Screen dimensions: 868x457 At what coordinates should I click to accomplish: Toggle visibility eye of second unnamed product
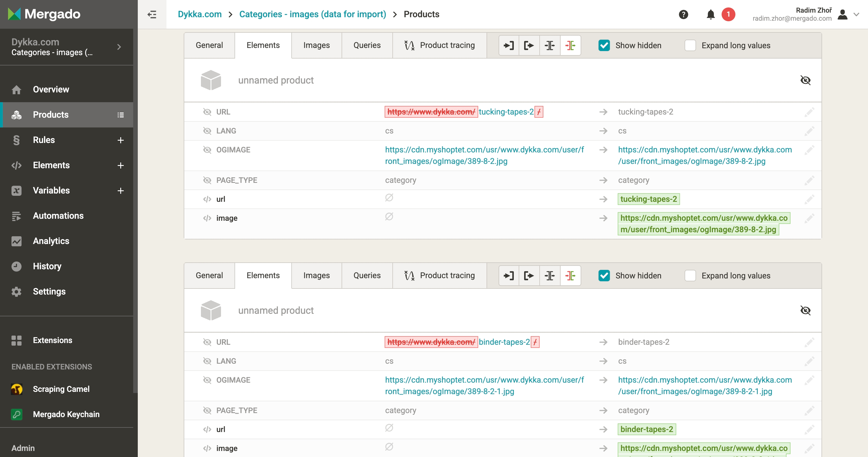click(x=805, y=310)
